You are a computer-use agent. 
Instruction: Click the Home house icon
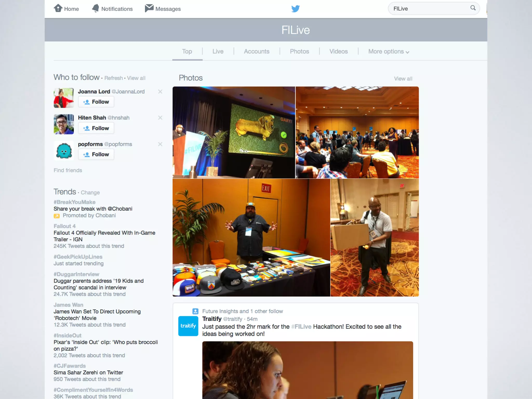click(58, 8)
